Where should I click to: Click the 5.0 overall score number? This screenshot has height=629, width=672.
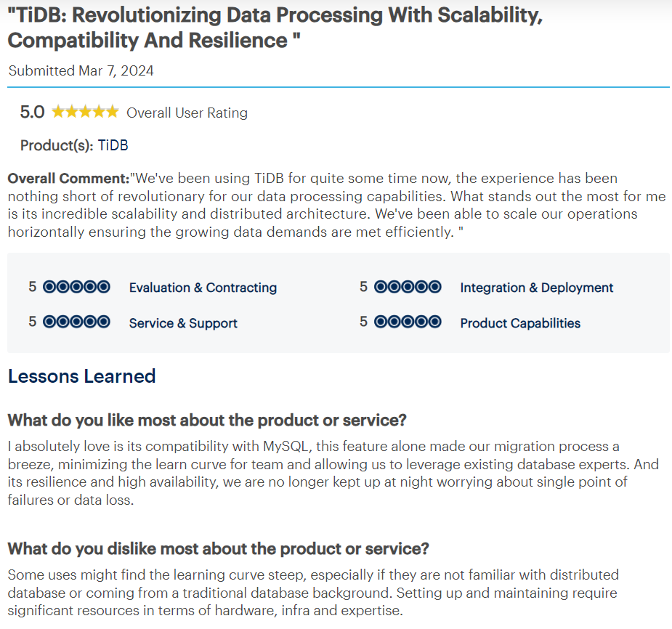(32, 112)
